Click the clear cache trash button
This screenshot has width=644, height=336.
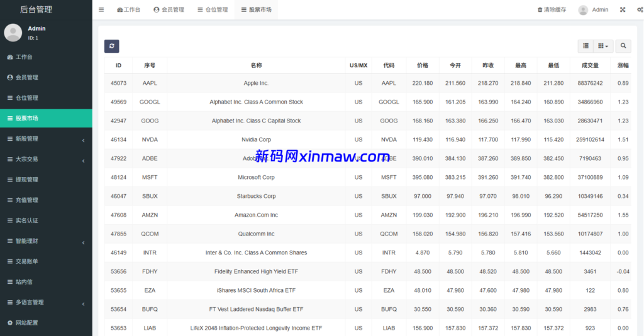click(x=552, y=9)
